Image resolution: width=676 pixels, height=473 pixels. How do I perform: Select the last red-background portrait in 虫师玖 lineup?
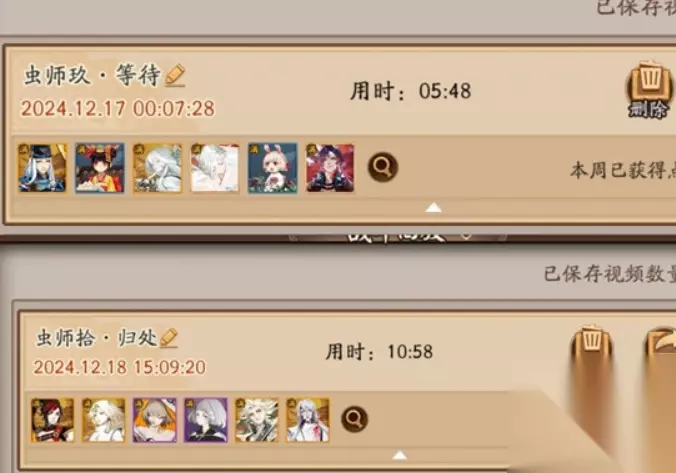(330, 168)
